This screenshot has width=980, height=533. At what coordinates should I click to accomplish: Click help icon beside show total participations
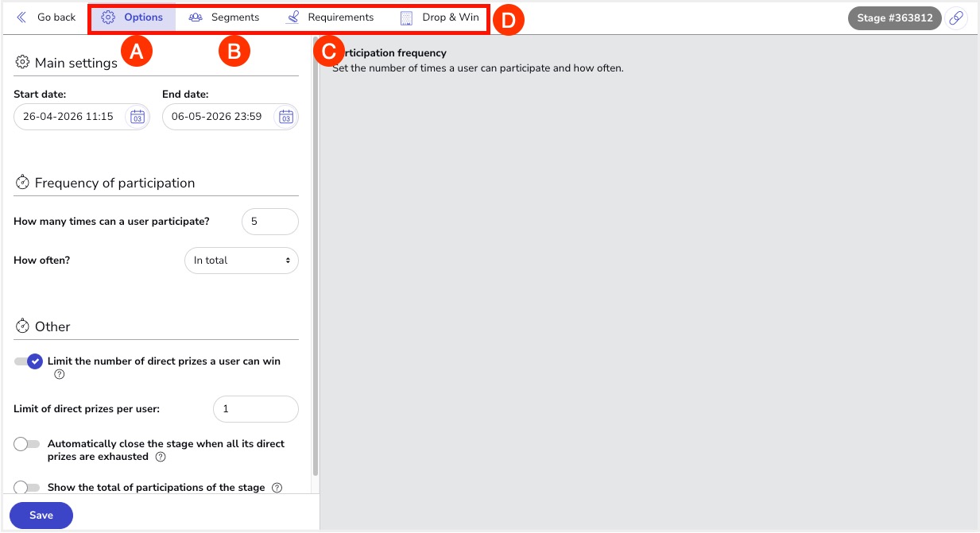point(277,488)
